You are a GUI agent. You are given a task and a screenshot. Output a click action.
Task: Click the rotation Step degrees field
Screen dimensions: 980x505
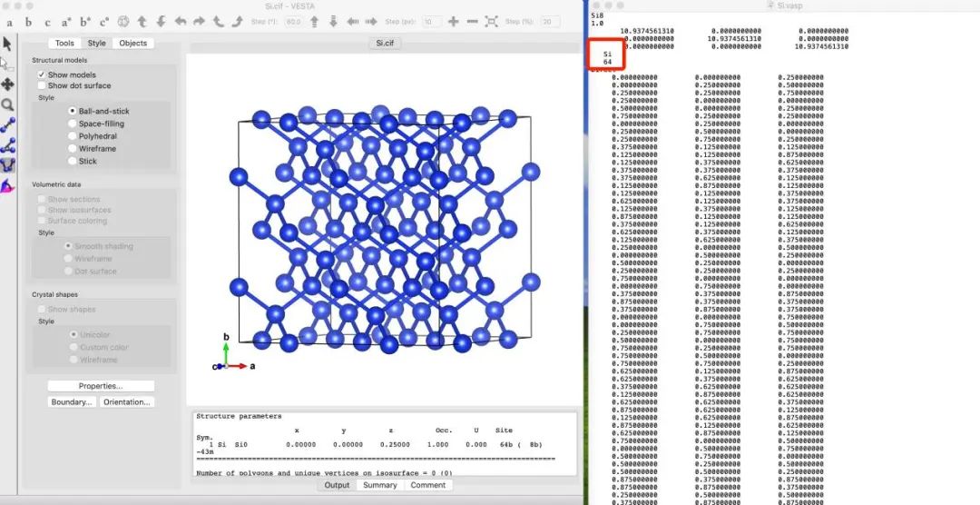point(293,21)
